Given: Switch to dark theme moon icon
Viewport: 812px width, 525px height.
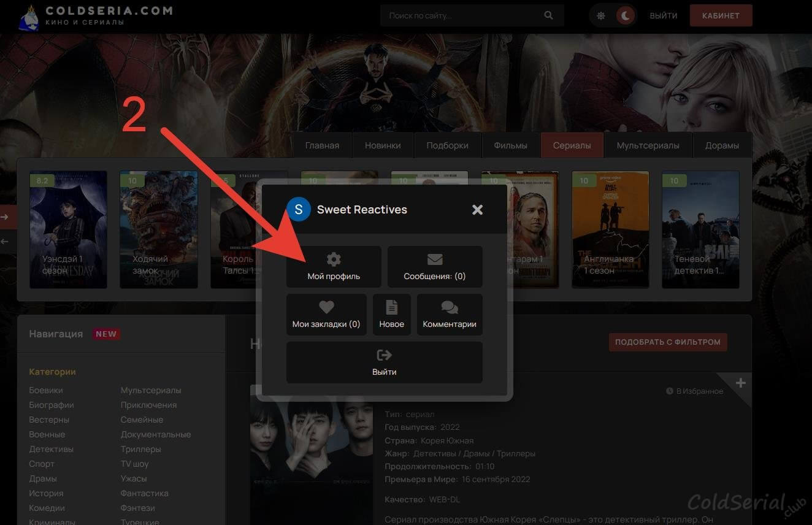Looking at the screenshot, I should (626, 16).
